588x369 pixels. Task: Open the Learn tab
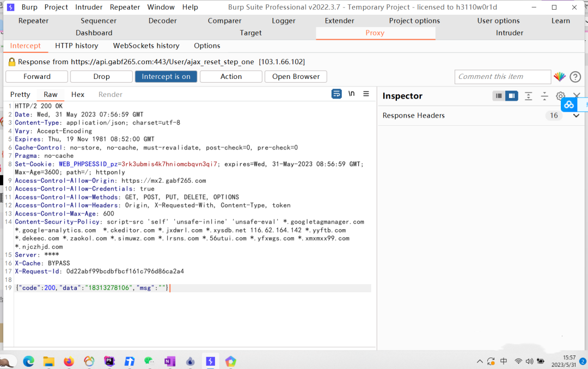561,21
